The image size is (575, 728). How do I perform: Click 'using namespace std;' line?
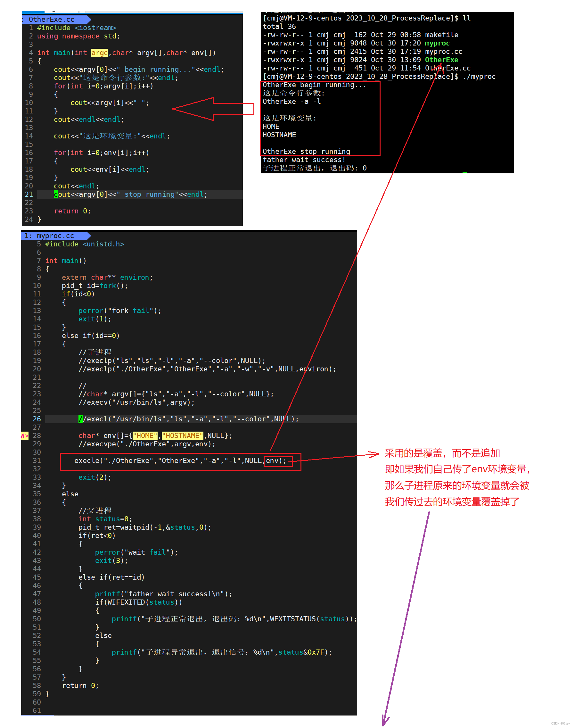[x=78, y=36]
